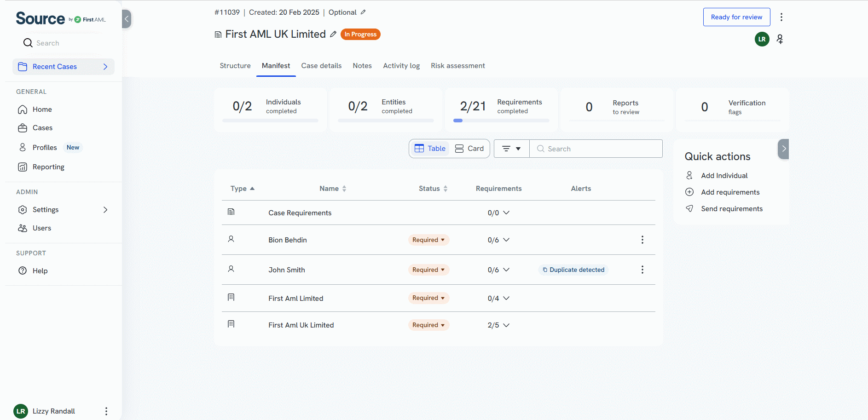The height and width of the screenshot is (420, 868).
Task: Expand Bion Behdin 0/6 requirements
Action: click(x=506, y=240)
